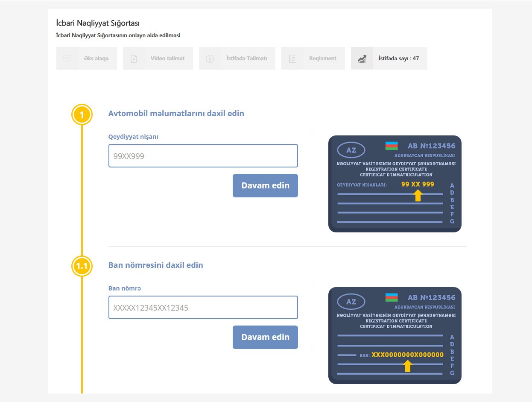Click yellow arrow under the BAN number
Image resolution: width=532 pixels, height=402 pixels.
[408, 366]
